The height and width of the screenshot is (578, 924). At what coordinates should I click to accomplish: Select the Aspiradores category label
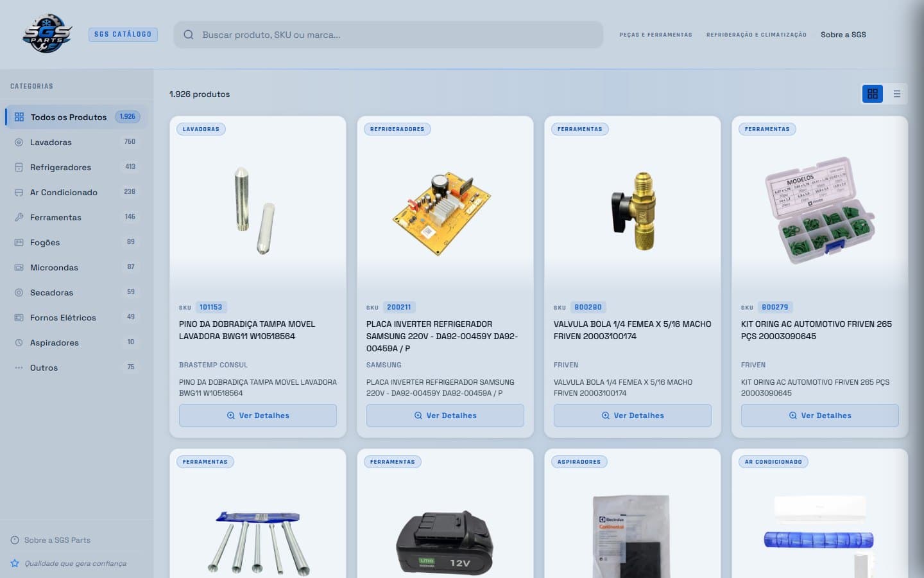point(55,342)
